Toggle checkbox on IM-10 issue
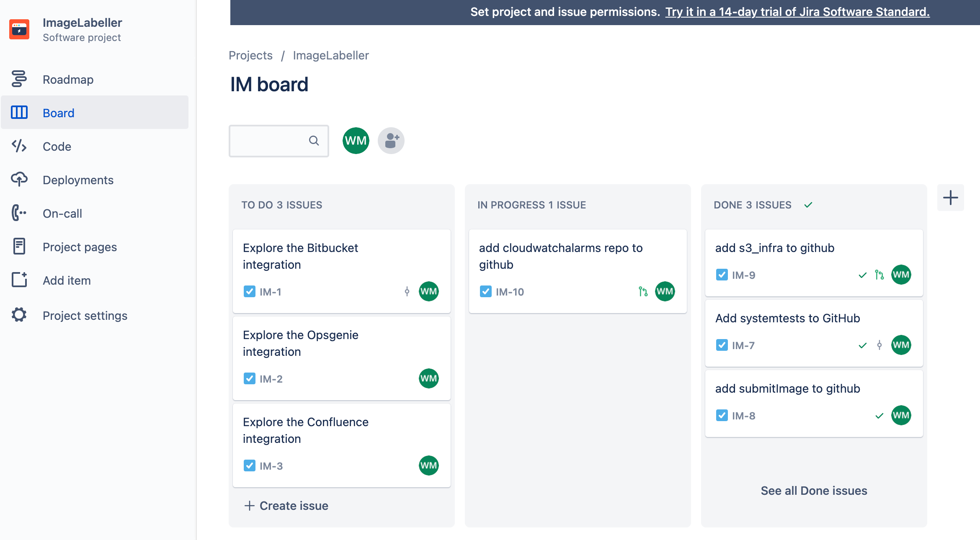980x540 pixels. (x=486, y=291)
